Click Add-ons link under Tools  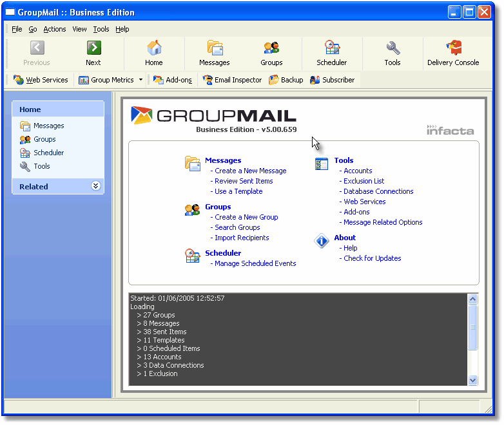point(356,212)
